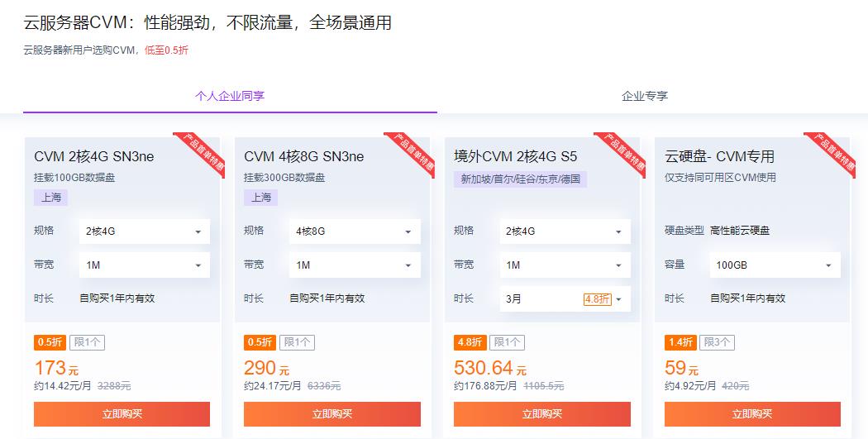Click the 新加坡/首尔/硅谷/东京/德国 region tag
868x439 pixels.
click(x=520, y=179)
